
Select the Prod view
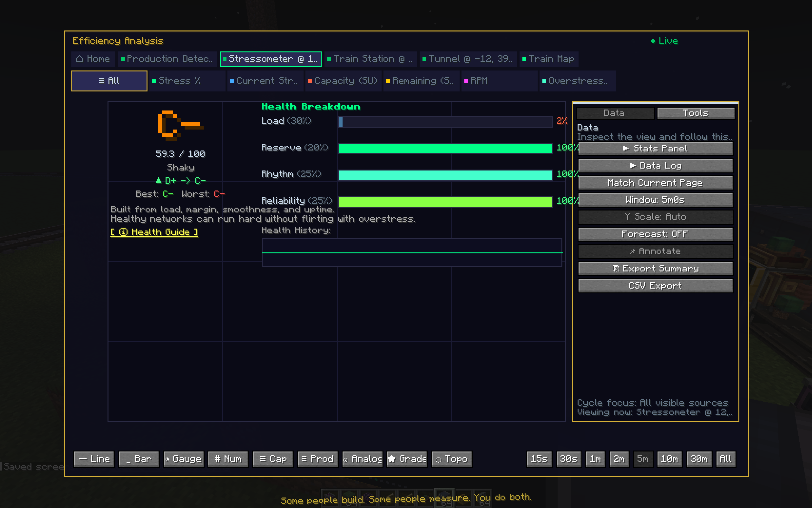pyautogui.click(x=318, y=459)
